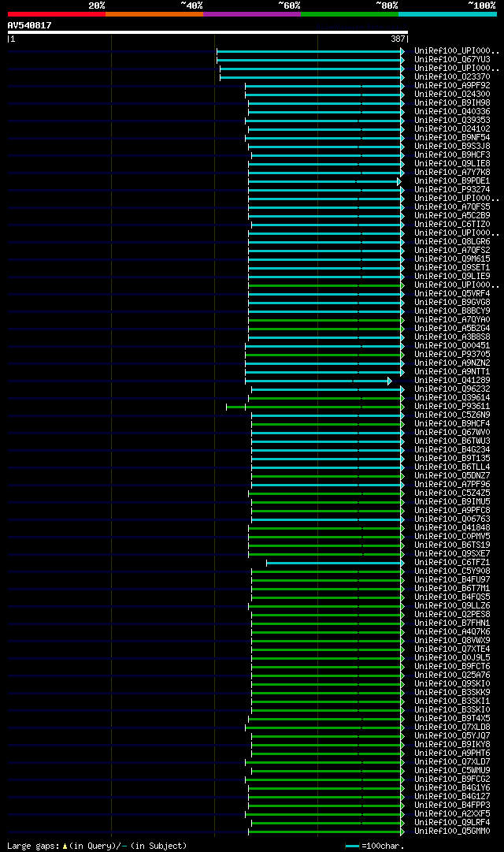Viewport: 504px width, 852px height.
Task: Select the UniRef100_B9NF54 label
Action: pyautogui.click(x=452, y=138)
